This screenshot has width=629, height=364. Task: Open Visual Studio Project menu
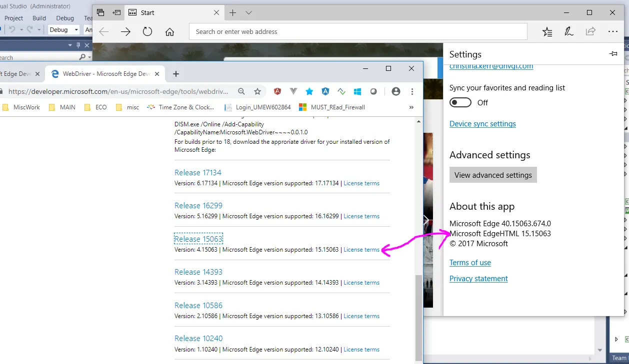click(14, 18)
